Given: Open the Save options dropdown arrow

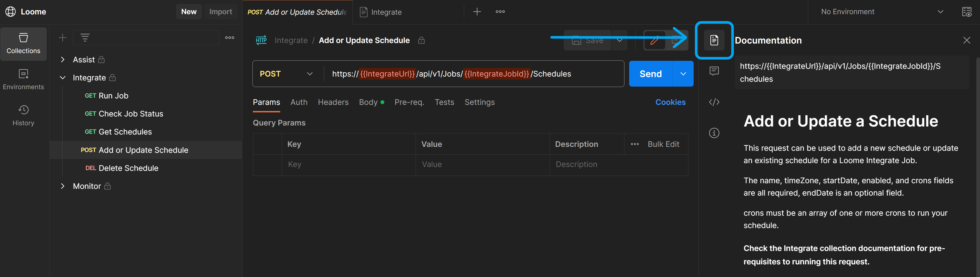Looking at the screenshot, I should (619, 40).
